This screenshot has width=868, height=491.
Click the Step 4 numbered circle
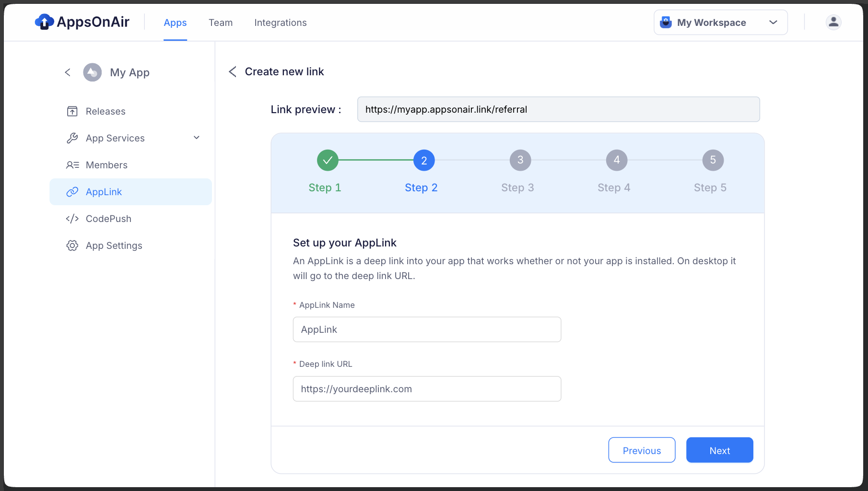(x=617, y=160)
